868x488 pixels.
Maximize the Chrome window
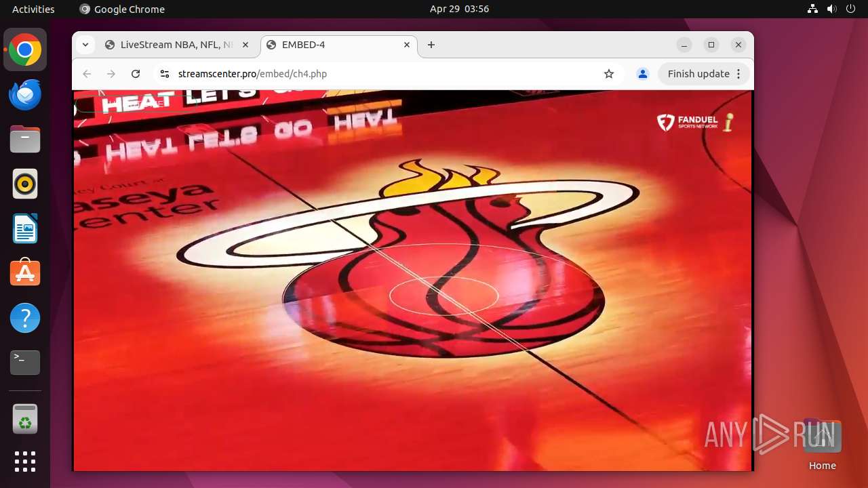[x=711, y=45]
